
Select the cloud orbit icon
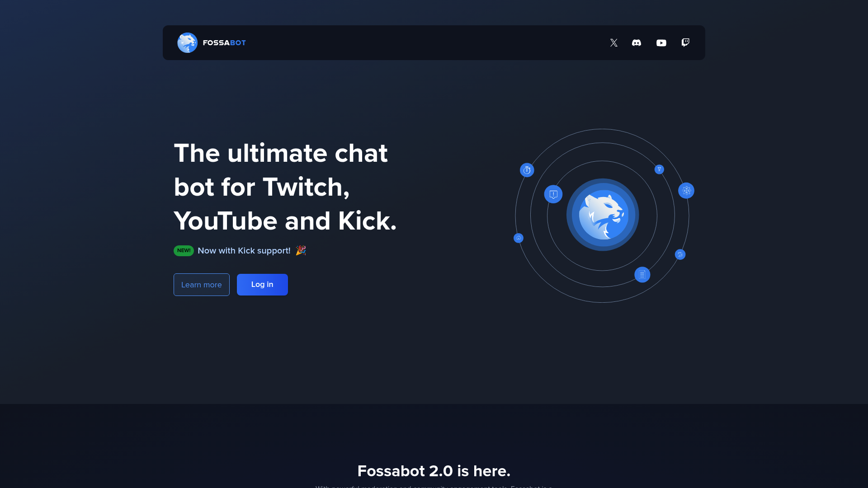pos(518,238)
